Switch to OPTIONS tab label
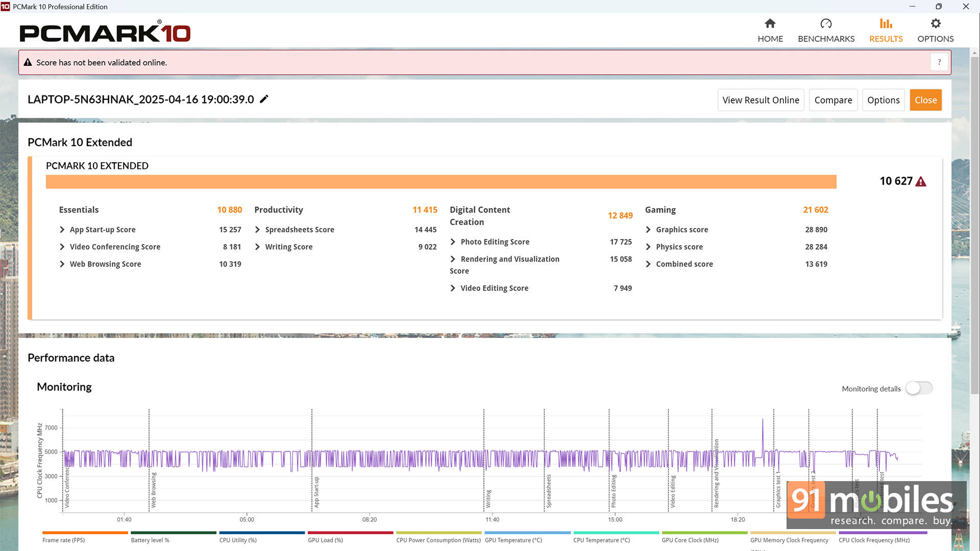 pyautogui.click(x=936, y=39)
